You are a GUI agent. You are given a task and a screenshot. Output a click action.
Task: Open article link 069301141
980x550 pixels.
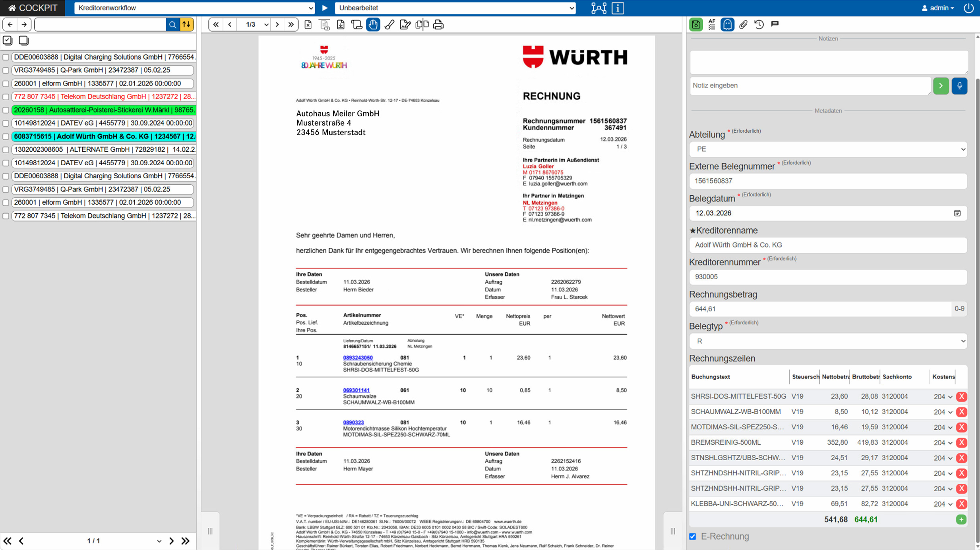pyautogui.click(x=356, y=390)
